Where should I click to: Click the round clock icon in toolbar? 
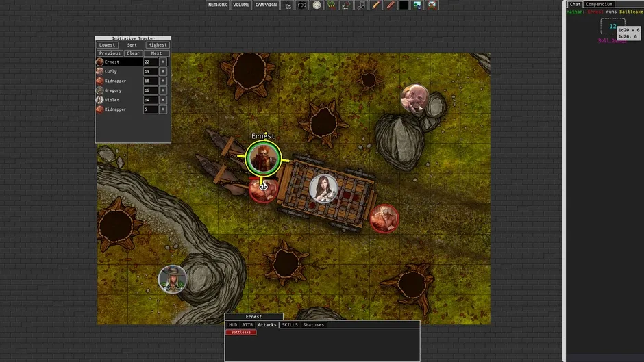tap(317, 5)
